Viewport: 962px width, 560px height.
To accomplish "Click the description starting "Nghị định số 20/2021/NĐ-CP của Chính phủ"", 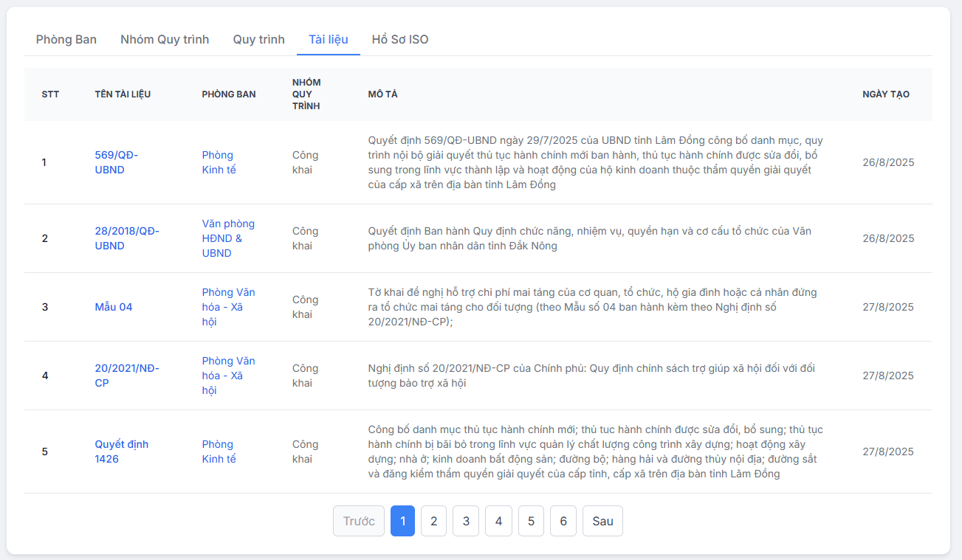I will (x=591, y=376).
